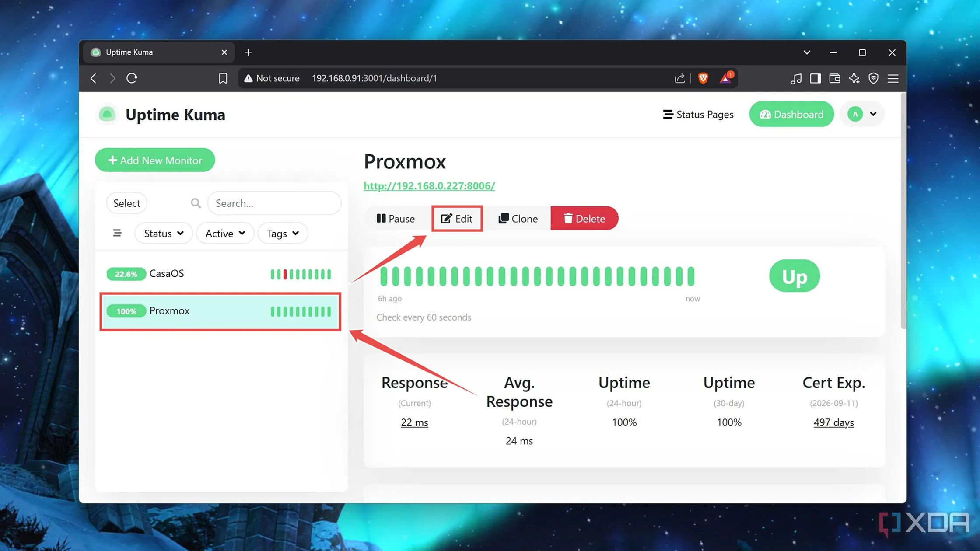Pause the Proxmox monitor
980x551 pixels.
point(395,219)
